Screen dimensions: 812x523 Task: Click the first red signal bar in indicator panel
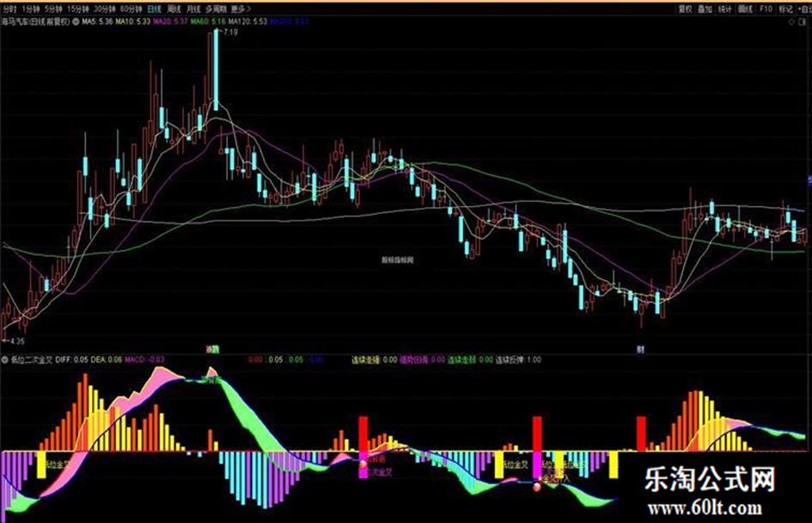[363, 434]
